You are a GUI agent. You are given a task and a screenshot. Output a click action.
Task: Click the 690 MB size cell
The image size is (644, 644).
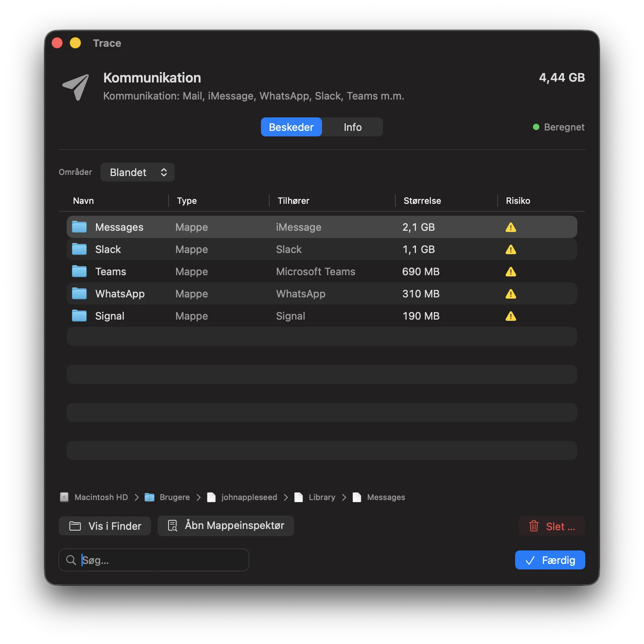[x=421, y=272]
